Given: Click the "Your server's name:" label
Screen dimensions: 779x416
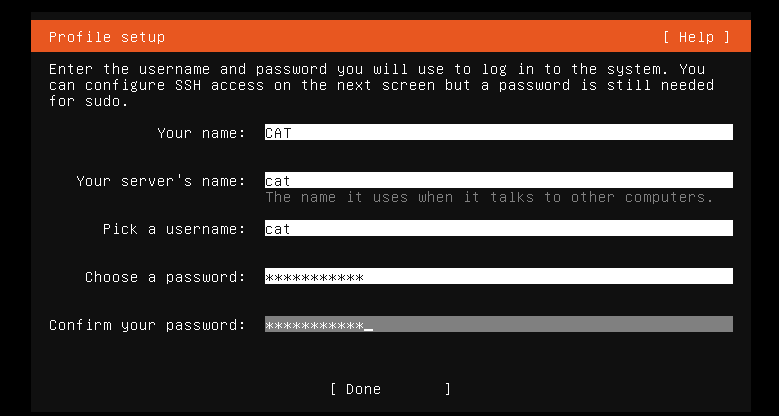Looking at the screenshot, I should tap(161, 181).
